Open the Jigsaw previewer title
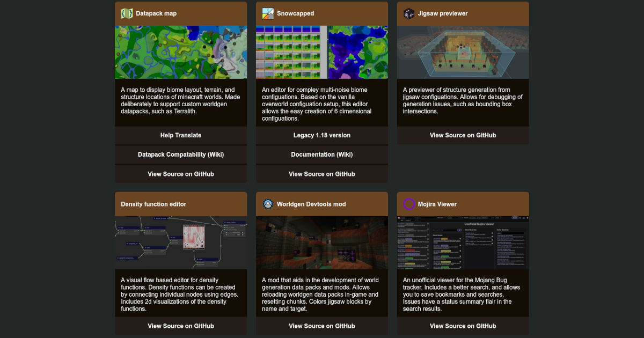The image size is (644, 338). [443, 13]
